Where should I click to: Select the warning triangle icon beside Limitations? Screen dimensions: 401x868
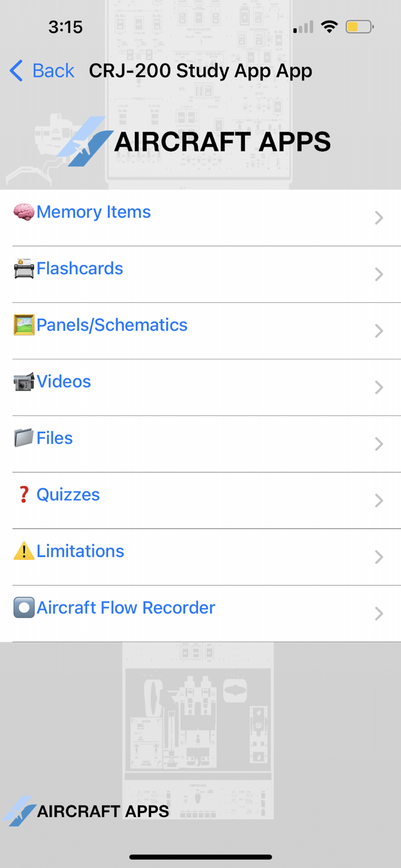(23, 551)
